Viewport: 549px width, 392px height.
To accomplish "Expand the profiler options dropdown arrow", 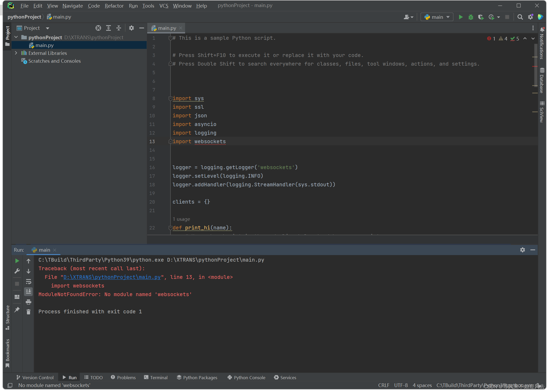I will [499, 17].
